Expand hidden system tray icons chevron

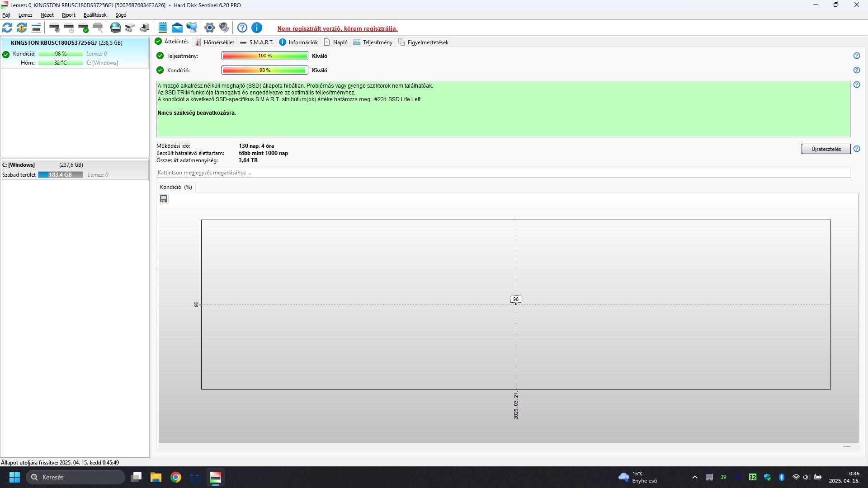click(x=695, y=477)
